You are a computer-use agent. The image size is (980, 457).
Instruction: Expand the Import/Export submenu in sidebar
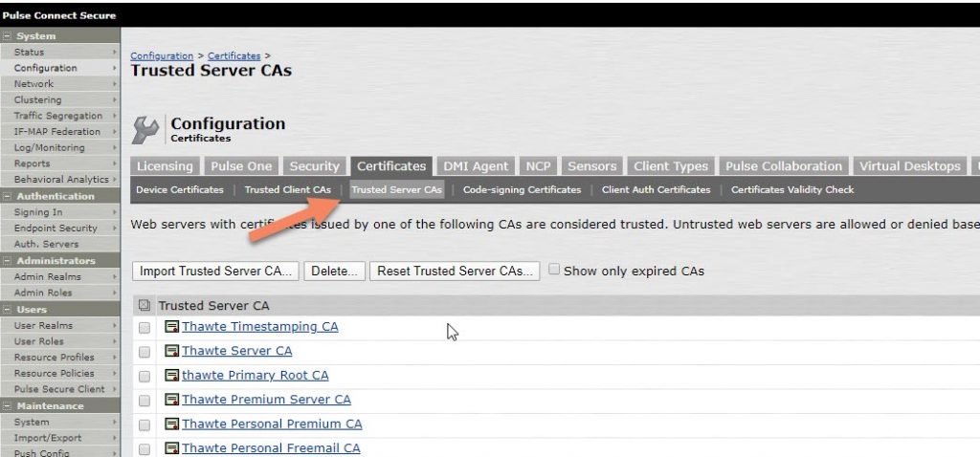pos(115,438)
